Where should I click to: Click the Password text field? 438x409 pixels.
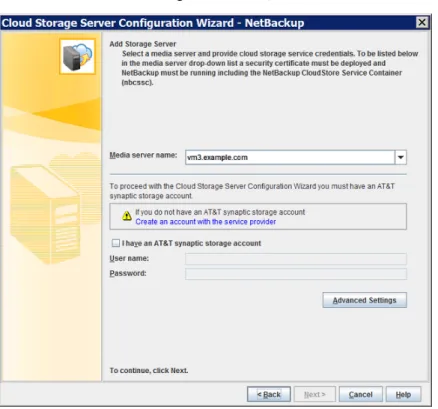point(296,274)
